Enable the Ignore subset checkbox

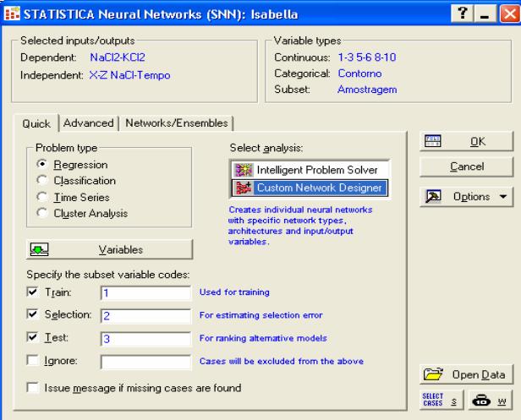(x=32, y=360)
